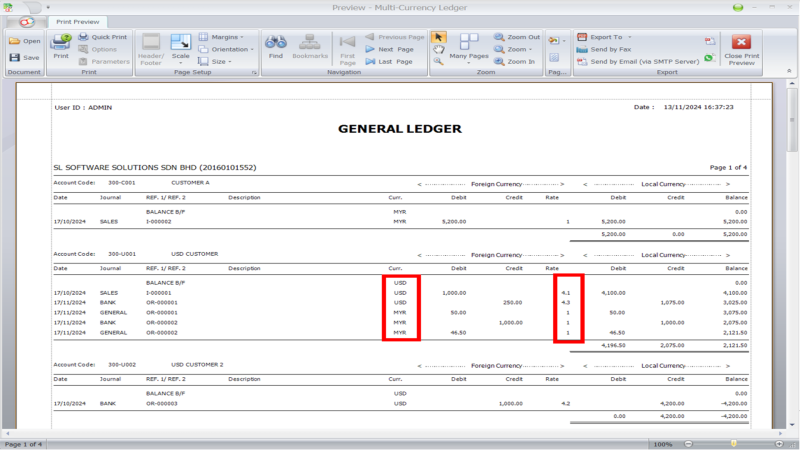
Task: Click Close Print Preview
Action: (741, 49)
